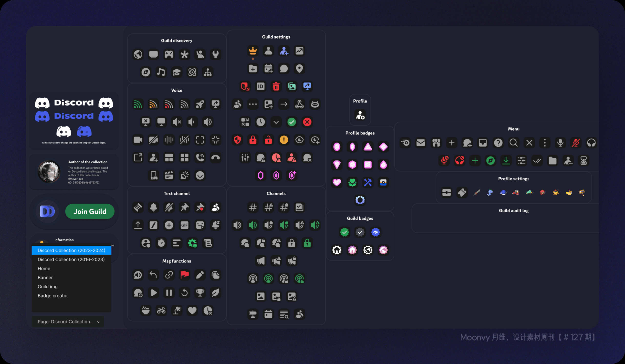Click the red flag icon in Msg functions
The width and height of the screenshot is (625, 364).
click(x=184, y=275)
